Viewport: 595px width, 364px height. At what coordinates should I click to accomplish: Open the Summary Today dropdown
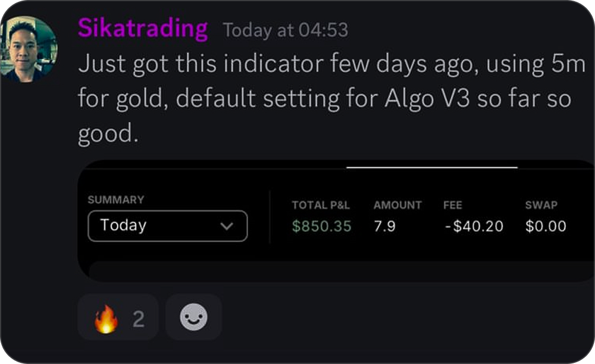point(167,226)
